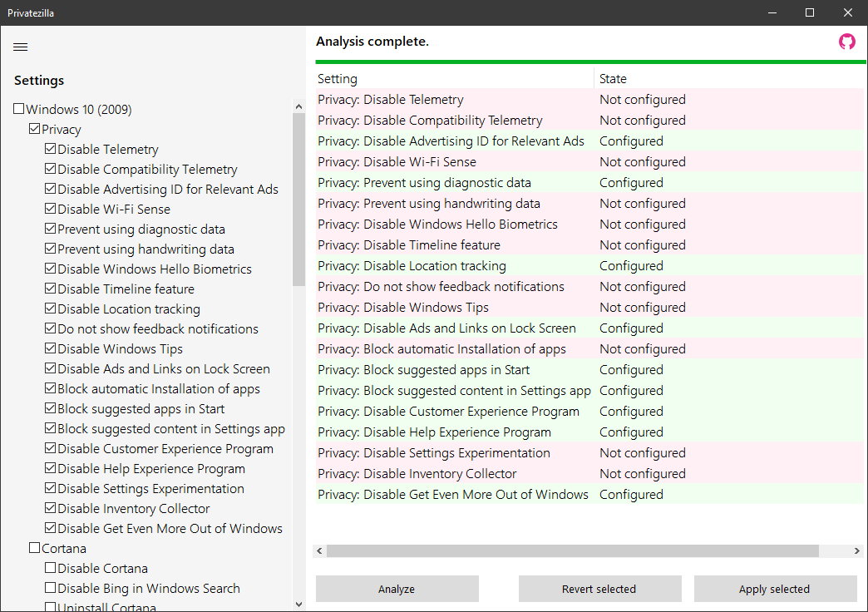
Task: Open the GitHub link icon
Action: [x=846, y=42]
